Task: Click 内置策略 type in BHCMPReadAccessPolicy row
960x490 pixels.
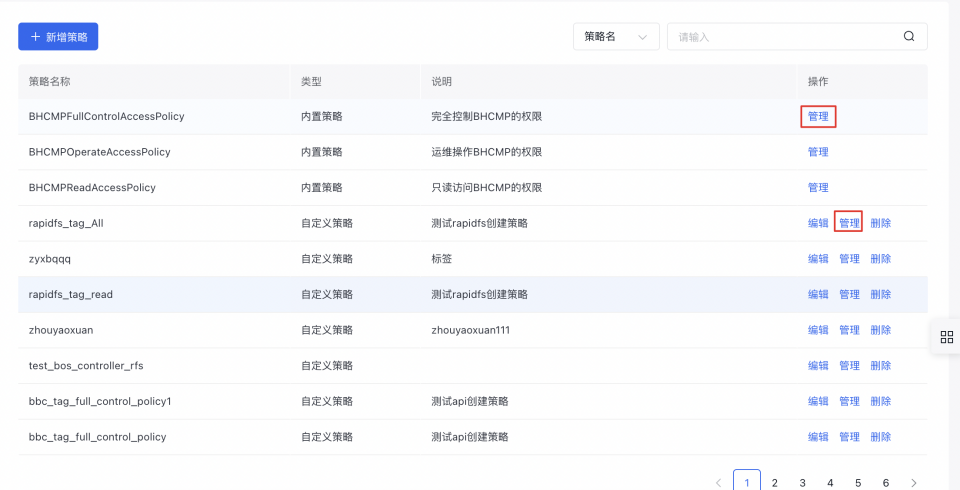Action: pos(321,187)
